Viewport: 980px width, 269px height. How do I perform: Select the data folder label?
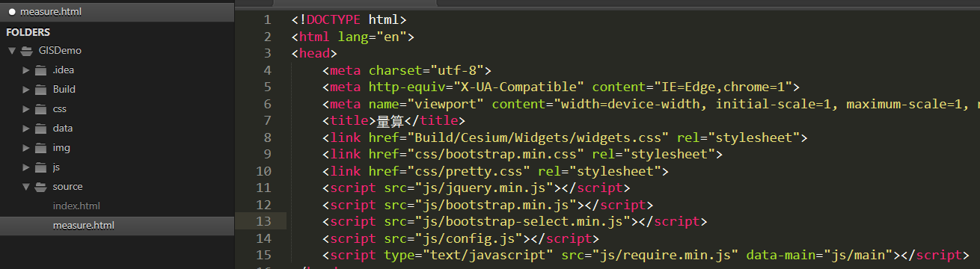[x=63, y=129]
